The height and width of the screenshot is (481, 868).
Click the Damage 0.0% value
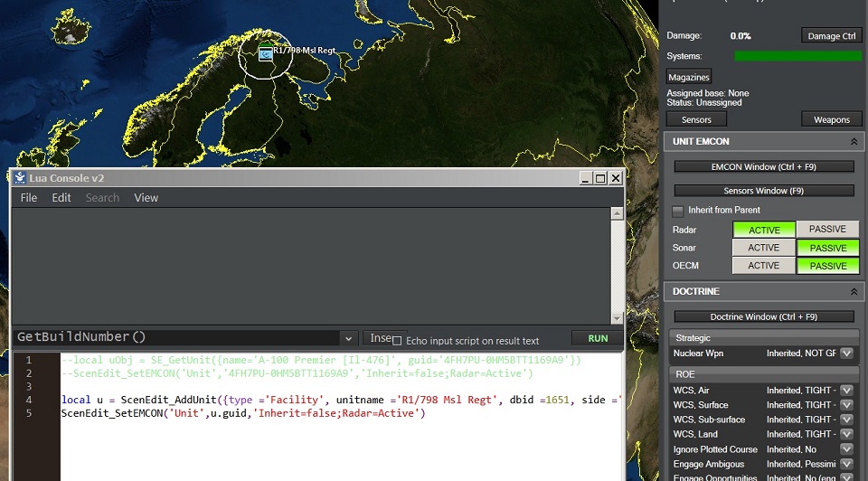coord(741,36)
